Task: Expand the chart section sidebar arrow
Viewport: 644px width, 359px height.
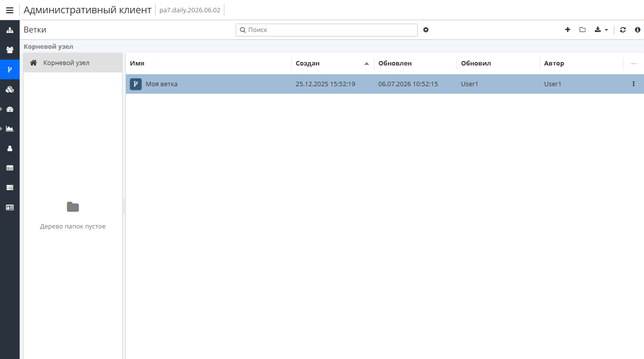Action: [1, 129]
